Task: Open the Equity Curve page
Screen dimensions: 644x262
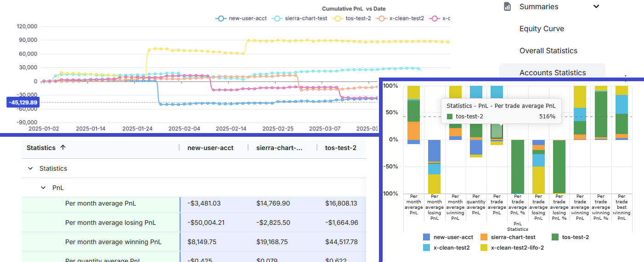Action: coord(542,28)
